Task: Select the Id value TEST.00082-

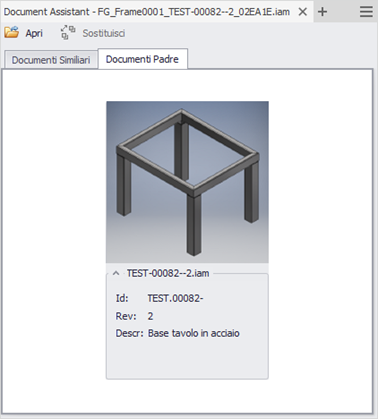Action: (175, 298)
